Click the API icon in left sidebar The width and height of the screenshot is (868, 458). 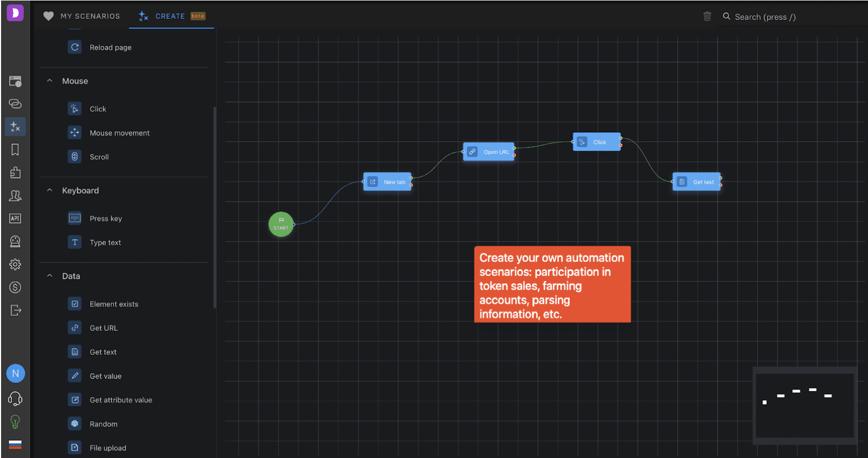15,218
